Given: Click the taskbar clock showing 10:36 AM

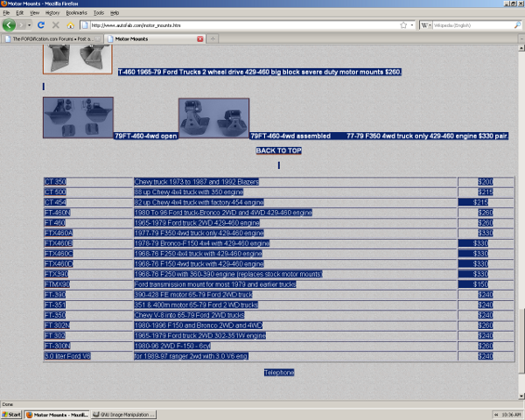Looking at the screenshot, I should [x=512, y=415].
